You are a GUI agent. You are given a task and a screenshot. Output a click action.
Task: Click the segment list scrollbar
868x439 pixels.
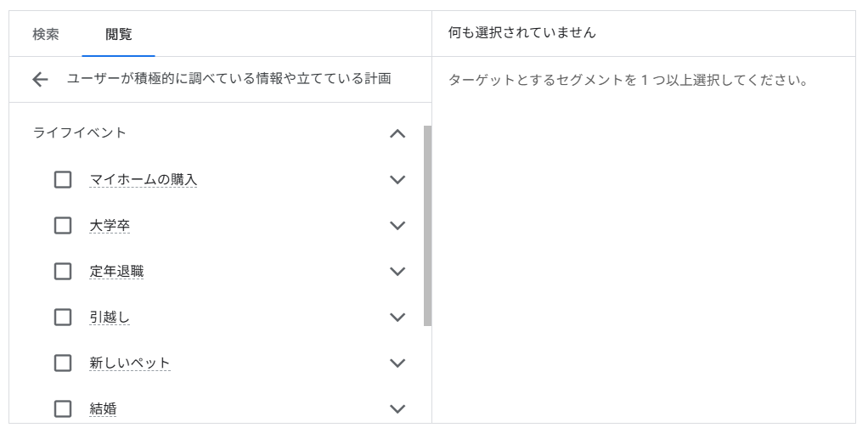tap(427, 226)
